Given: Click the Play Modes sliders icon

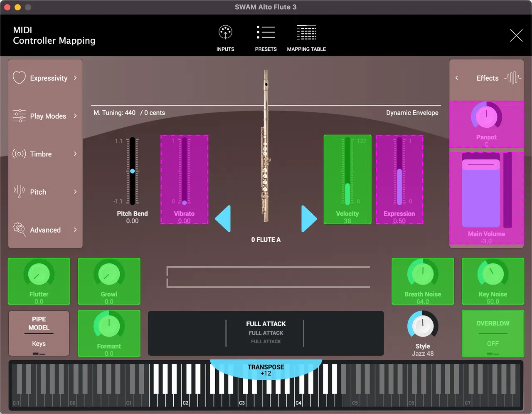Looking at the screenshot, I should [x=19, y=116].
